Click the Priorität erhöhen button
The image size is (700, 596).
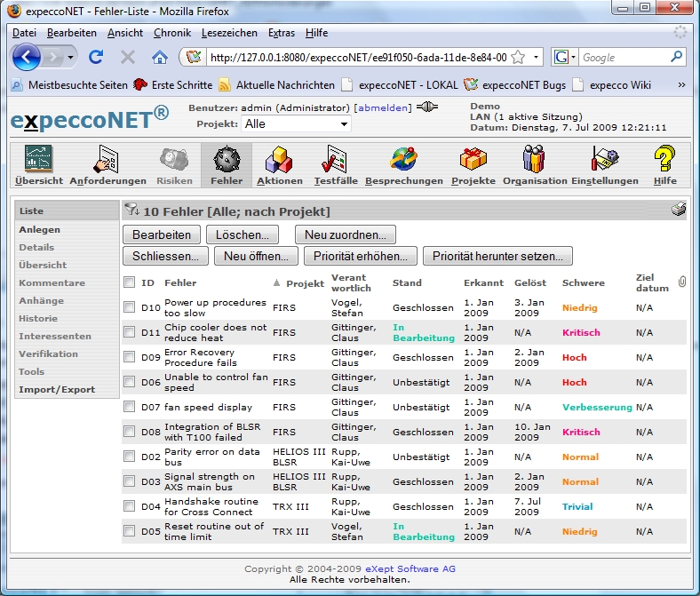(360, 256)
